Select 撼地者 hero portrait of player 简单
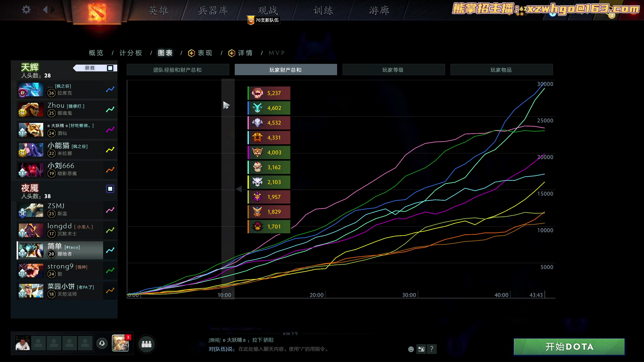The width and height of the screenshot is (644, 362). (30, 250)
